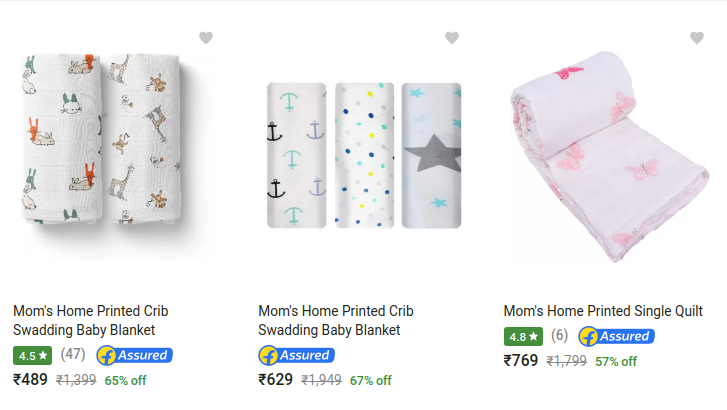Click the Assured badge on the ₹489 blanket
Screen dimensions: 727x410
pyautogui.click(x=135, y=355)
